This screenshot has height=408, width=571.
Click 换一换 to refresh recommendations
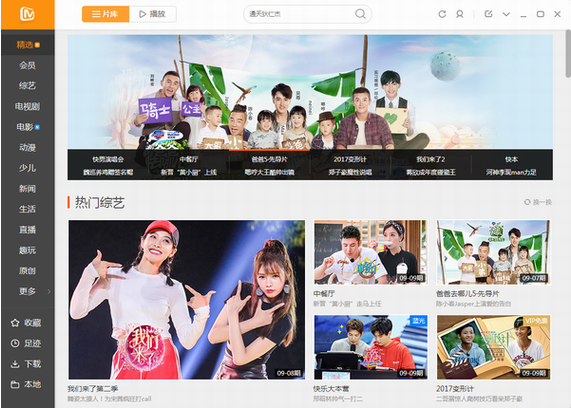coord(538,202)
